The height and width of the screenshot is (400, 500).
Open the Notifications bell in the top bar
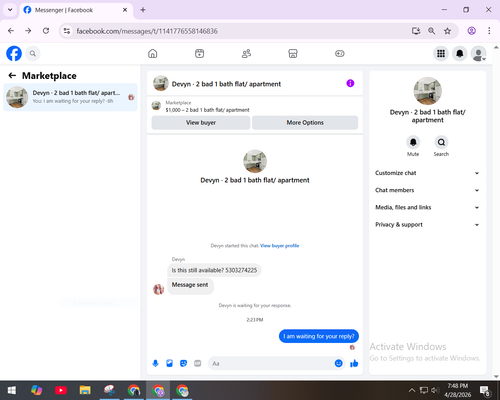(460, 53)
